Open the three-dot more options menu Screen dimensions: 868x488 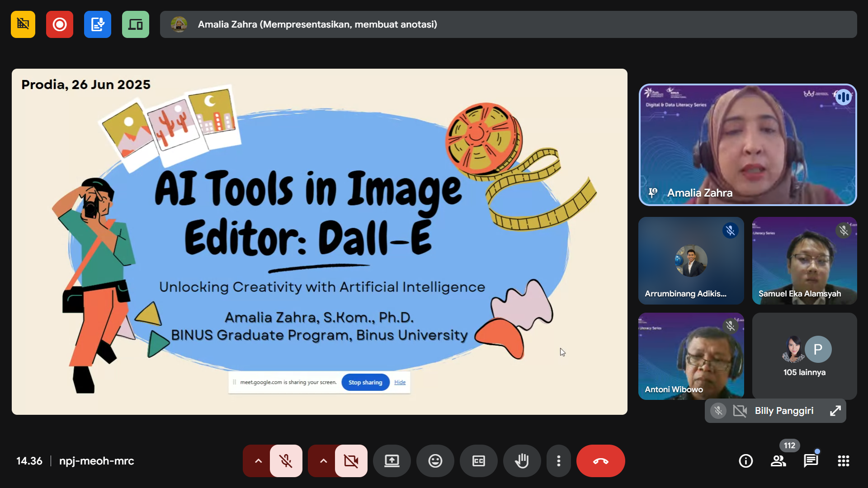tap(559, 461)
